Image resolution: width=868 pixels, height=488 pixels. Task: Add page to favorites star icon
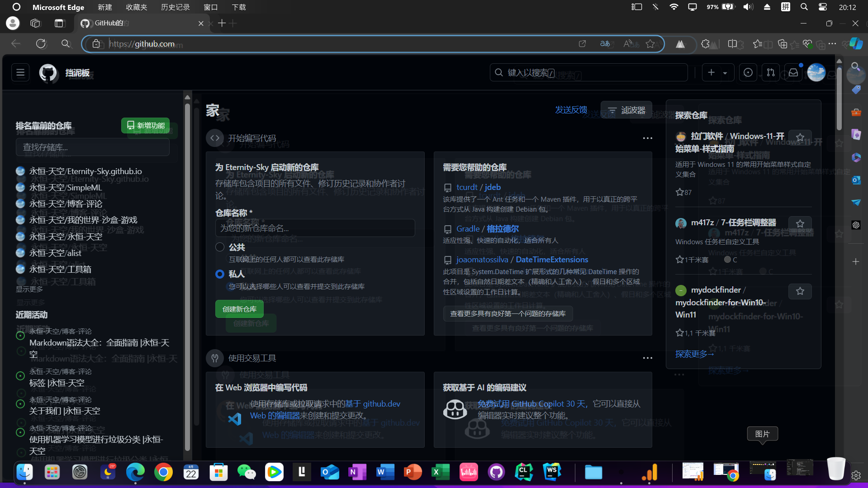coord(650,44)
